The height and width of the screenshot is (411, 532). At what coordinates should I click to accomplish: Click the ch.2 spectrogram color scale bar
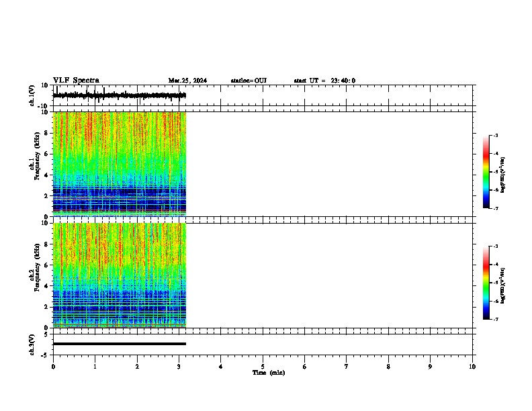pyautogui.click(x=486, y=283)
